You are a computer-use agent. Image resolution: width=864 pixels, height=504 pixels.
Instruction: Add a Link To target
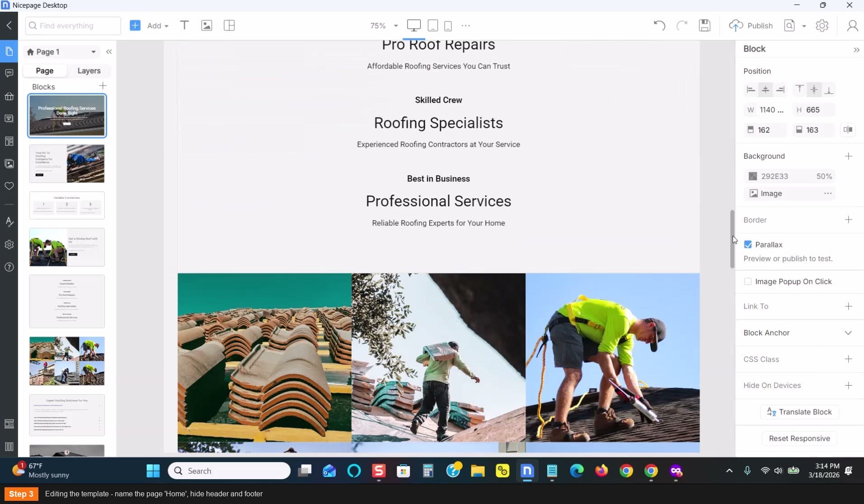point(848,306)
